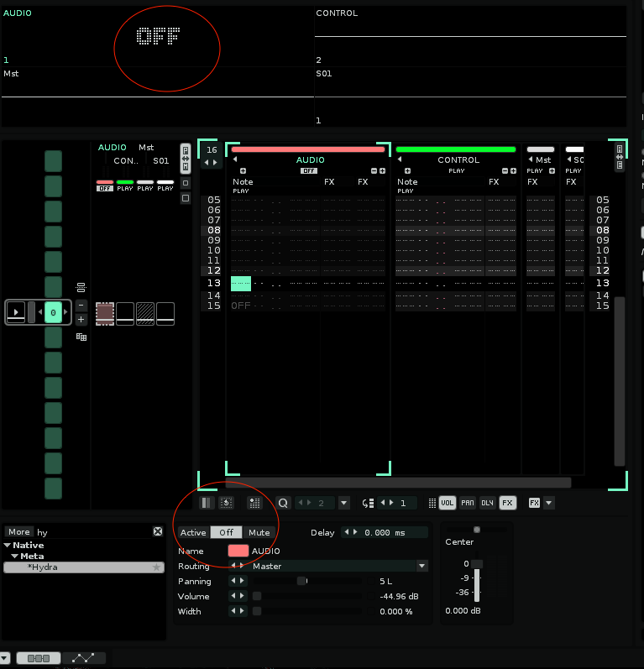
Task: Click the More button in the device search
Action: coord(19,531)
